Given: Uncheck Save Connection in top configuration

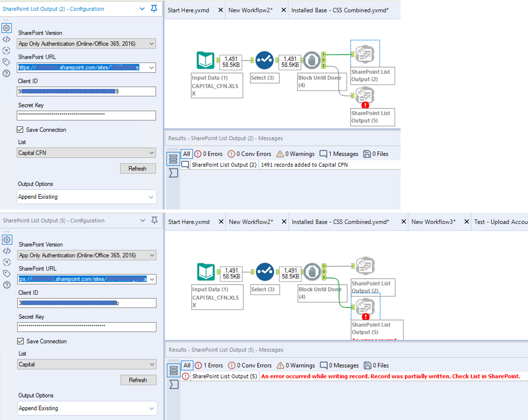Looking at the screenshot, I should [x=20, y=130].
